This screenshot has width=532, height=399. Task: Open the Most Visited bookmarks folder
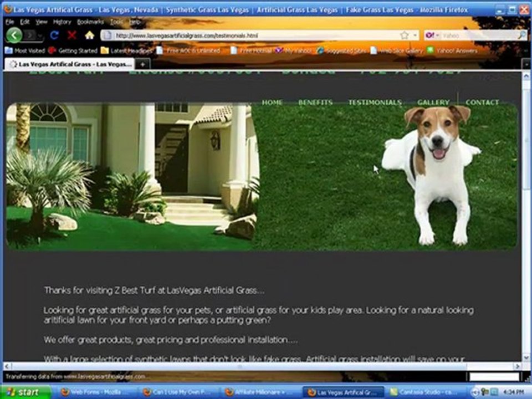coord(25,50)
